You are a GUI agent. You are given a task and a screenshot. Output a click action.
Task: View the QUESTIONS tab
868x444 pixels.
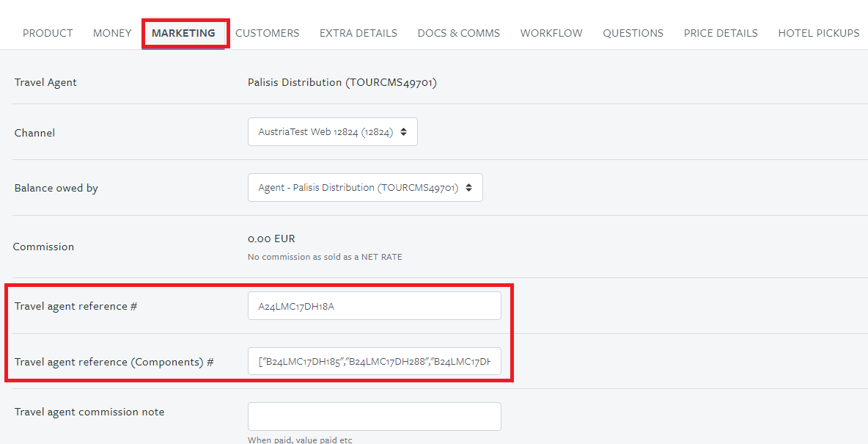[633, 33]
